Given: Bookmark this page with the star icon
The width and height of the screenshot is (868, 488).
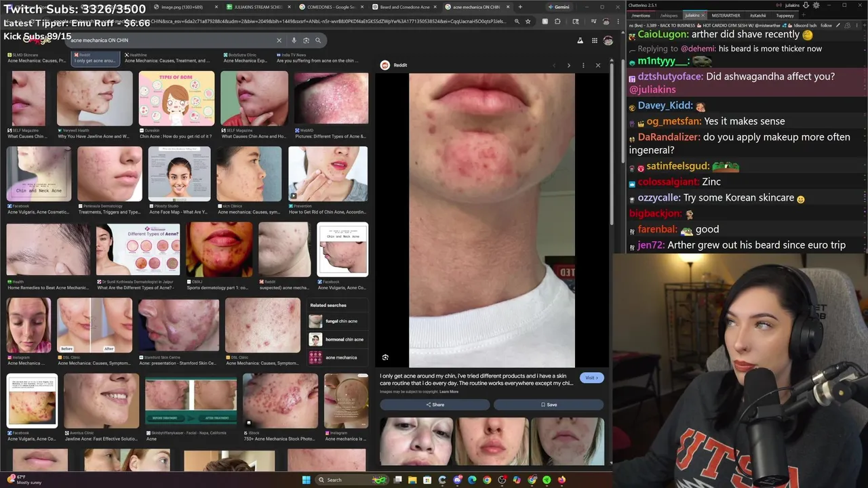Looking at the screenshot, I should (x=528, y=21).
